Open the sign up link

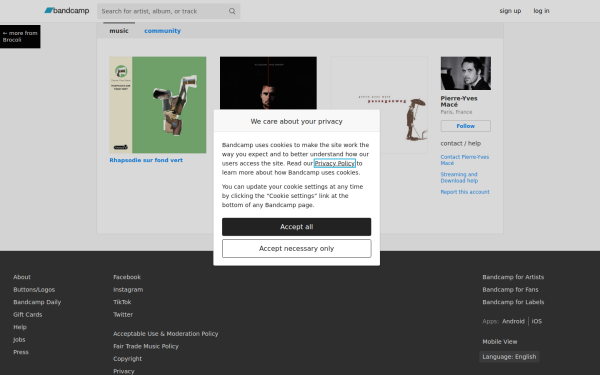[x=510, y=11]
